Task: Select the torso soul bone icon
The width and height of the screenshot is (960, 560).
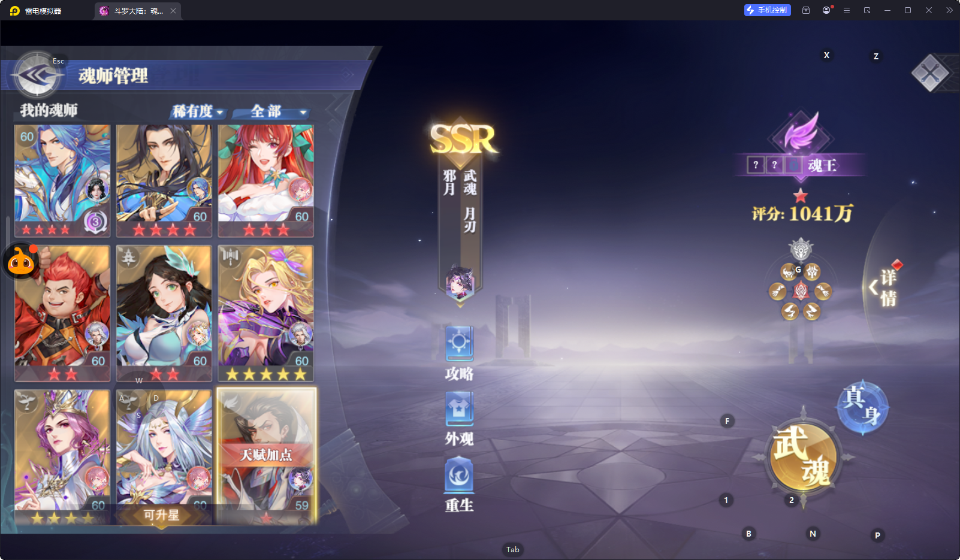Action: (813, 272)
